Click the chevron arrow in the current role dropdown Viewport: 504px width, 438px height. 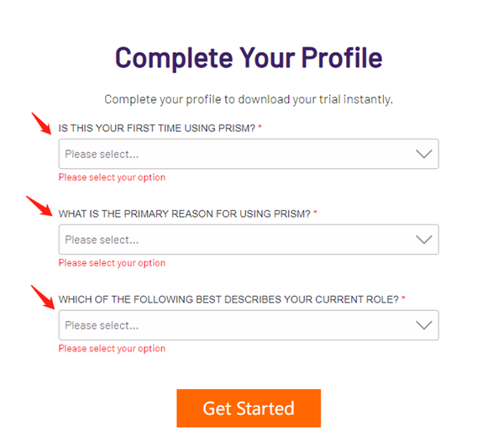click(424, 325)
